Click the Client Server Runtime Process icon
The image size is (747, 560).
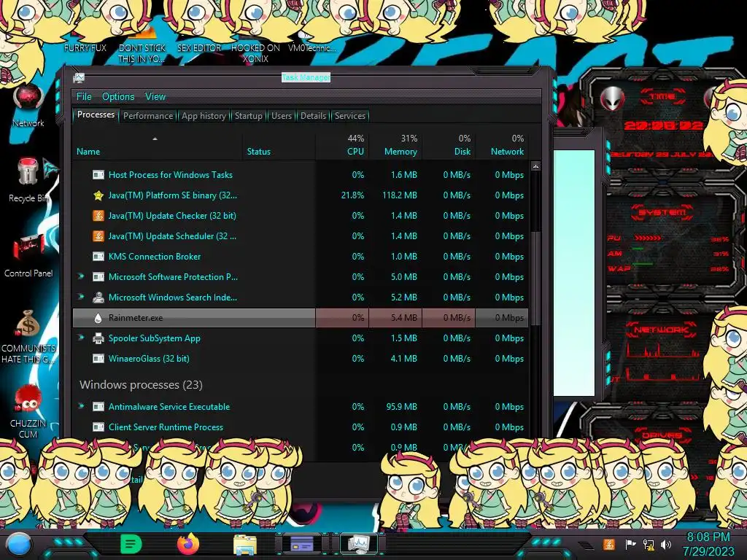(x=98, y=427)
